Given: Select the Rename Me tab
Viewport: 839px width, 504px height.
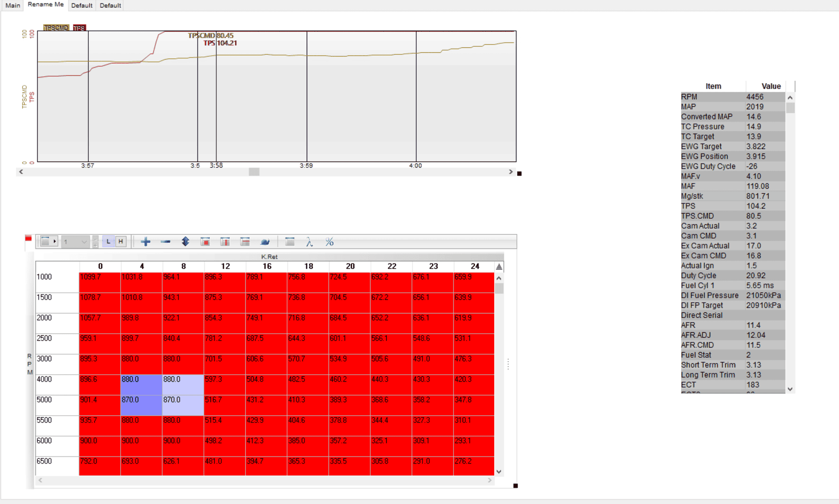Looking at the screenshot, I should coord(45,4).
